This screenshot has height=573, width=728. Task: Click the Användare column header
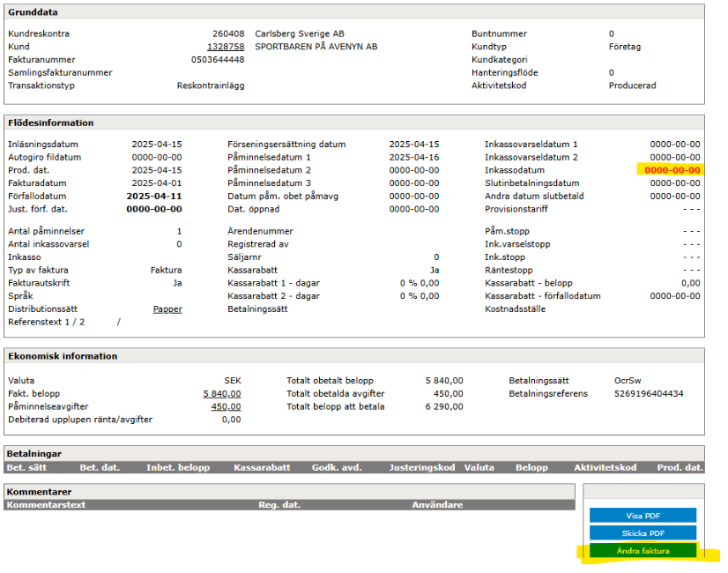point(436,505)
